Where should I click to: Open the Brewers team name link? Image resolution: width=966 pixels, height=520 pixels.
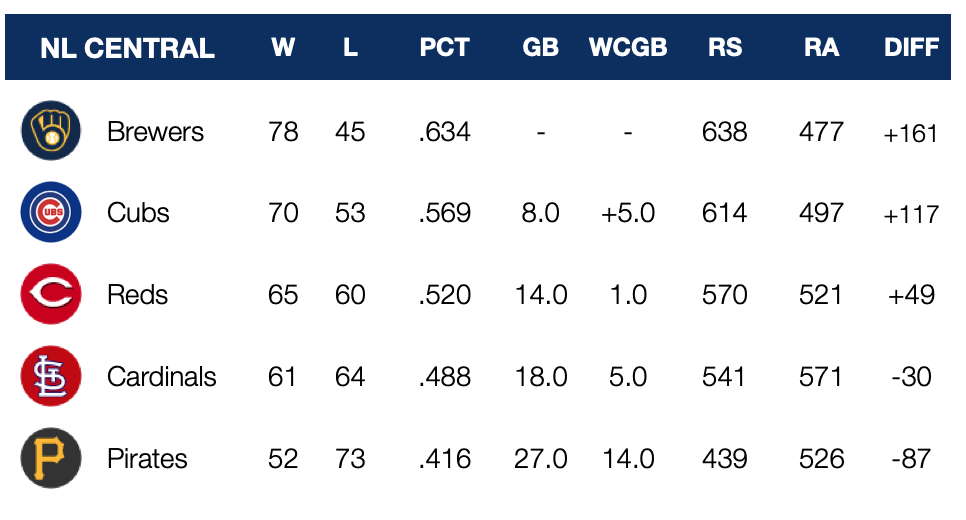click(x=155, y=132)
